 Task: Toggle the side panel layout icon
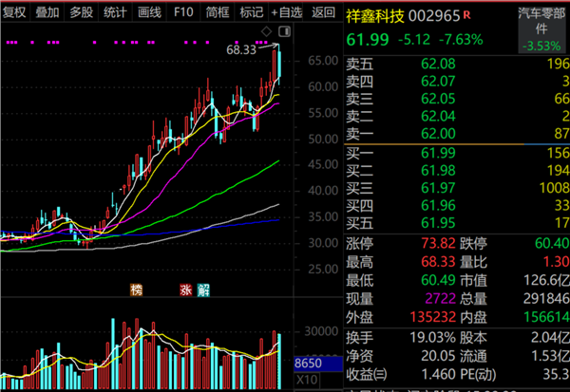(285, 31)
